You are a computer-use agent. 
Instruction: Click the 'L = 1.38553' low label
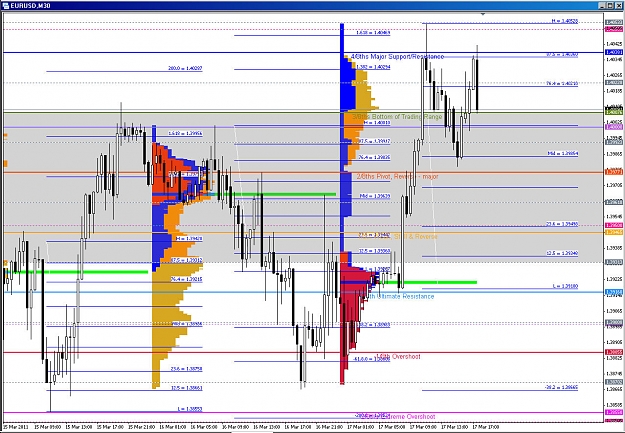pos(190,409)
